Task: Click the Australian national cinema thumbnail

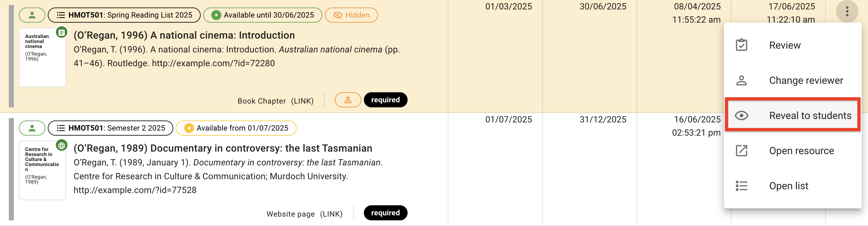Action: [x=42, y=56]
